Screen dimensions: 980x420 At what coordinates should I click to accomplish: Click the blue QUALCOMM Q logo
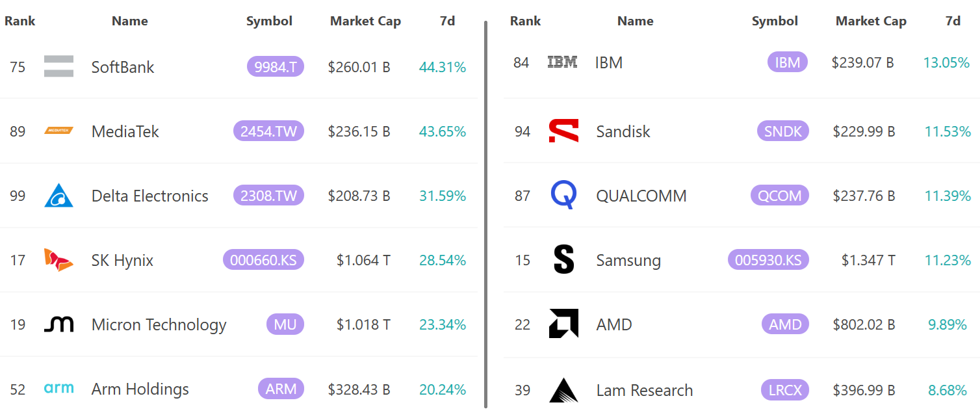(563, 195)
